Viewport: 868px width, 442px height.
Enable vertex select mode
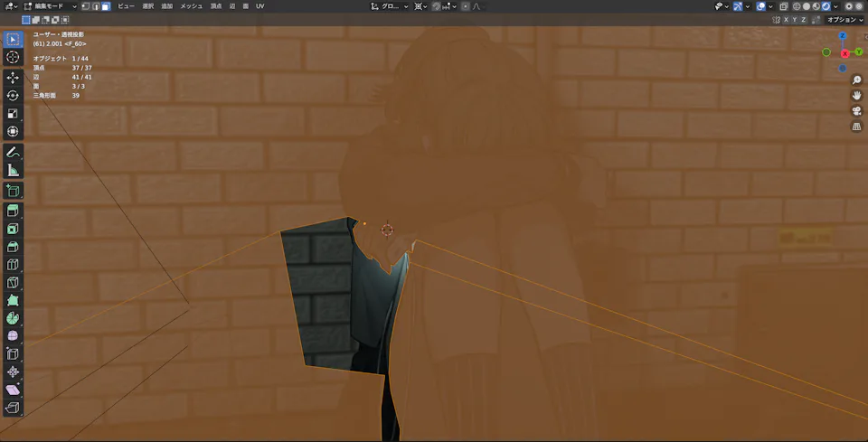(x=85, y=6)
